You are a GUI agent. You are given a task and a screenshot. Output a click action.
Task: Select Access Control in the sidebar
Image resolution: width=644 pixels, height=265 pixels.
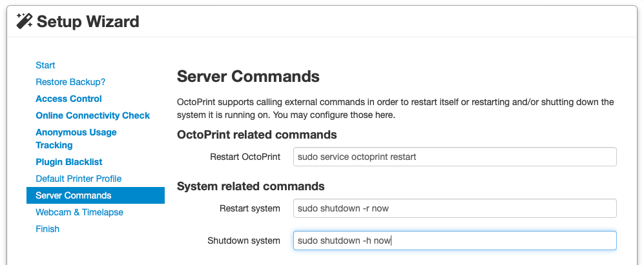pyautogui.click(x=68, y=99)
